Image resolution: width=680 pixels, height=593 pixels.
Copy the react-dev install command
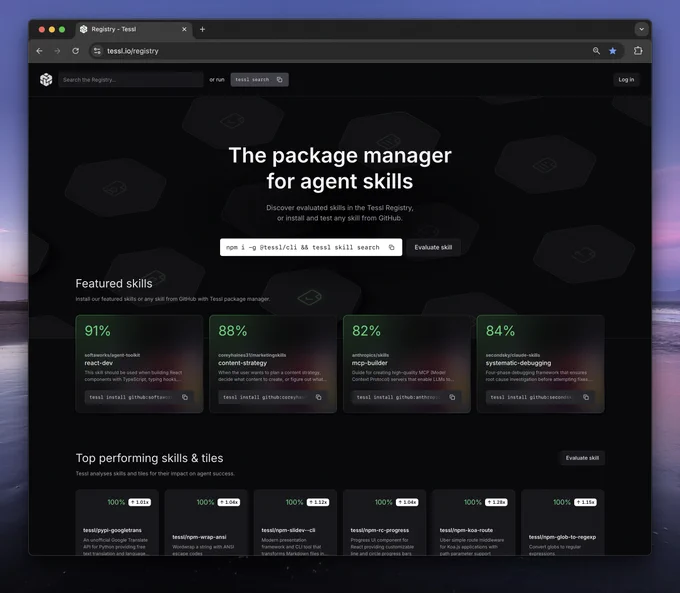(185, 397)
